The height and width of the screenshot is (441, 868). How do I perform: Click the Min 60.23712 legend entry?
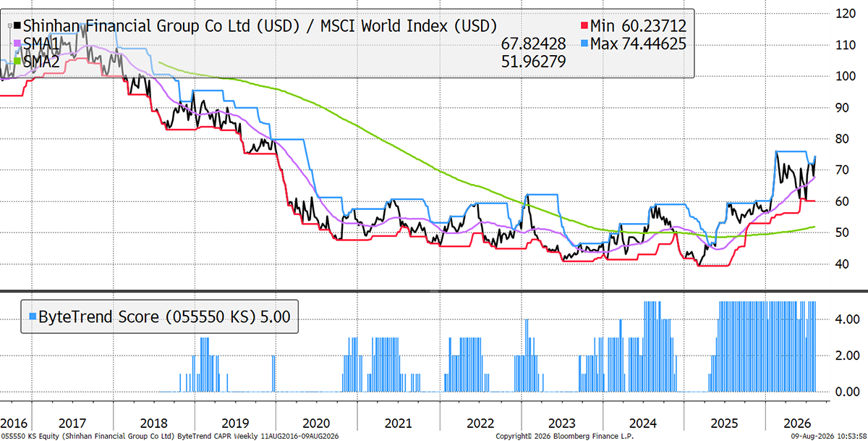(638, 27)
